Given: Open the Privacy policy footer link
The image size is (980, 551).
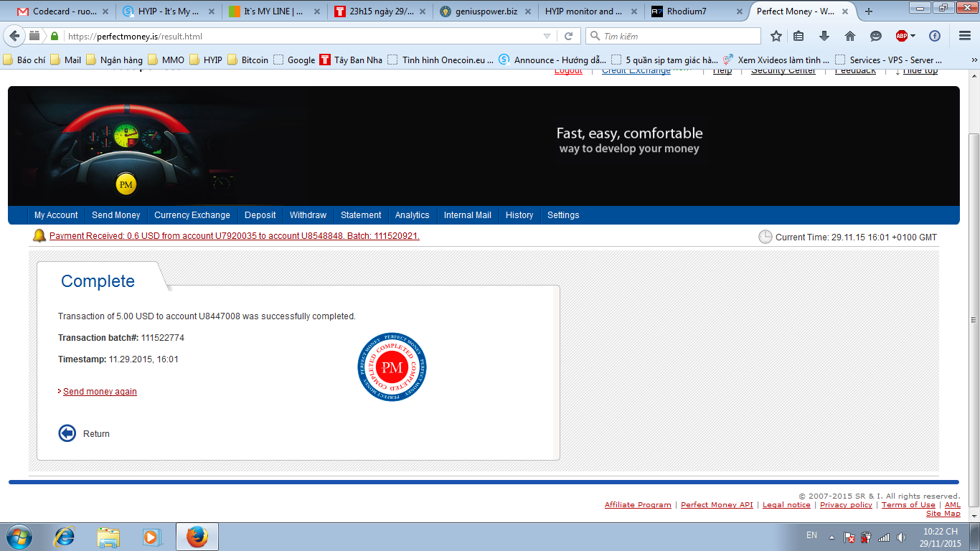Looking at the screenshot, I should pyautogui.click(x=846, y=505).
